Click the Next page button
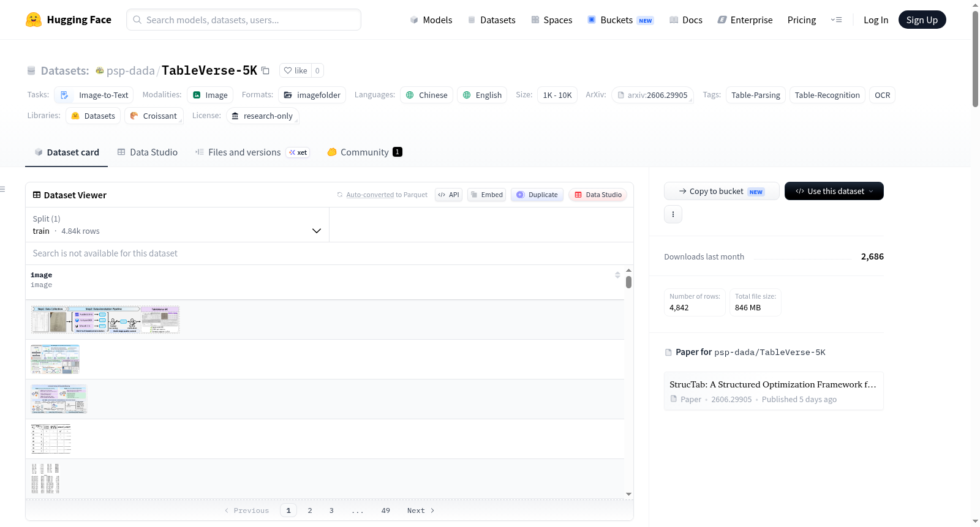980x527 pixels. (x=421, y=510)
